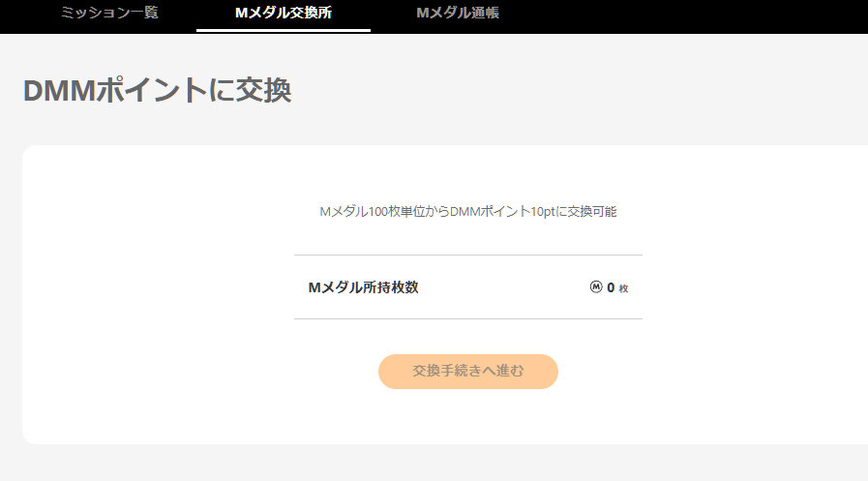Select the Mメダル交換所 tab

pyautogui.click(x=284, y=13)
